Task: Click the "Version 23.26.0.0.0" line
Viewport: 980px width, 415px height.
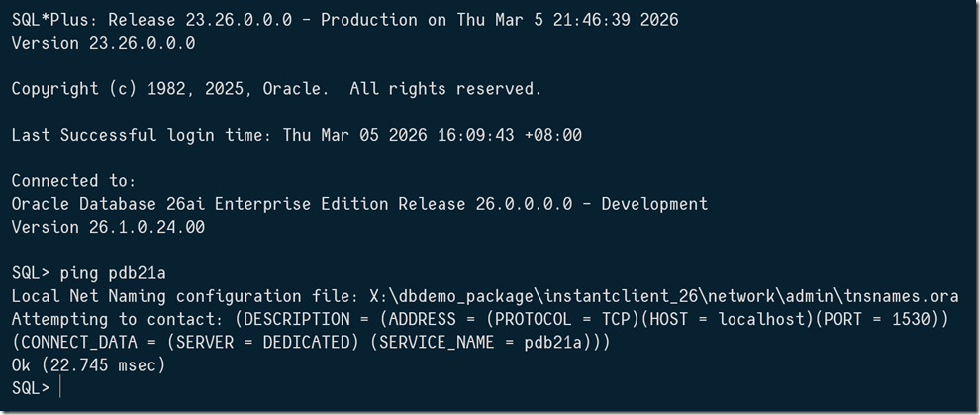Action: point(103,43)
